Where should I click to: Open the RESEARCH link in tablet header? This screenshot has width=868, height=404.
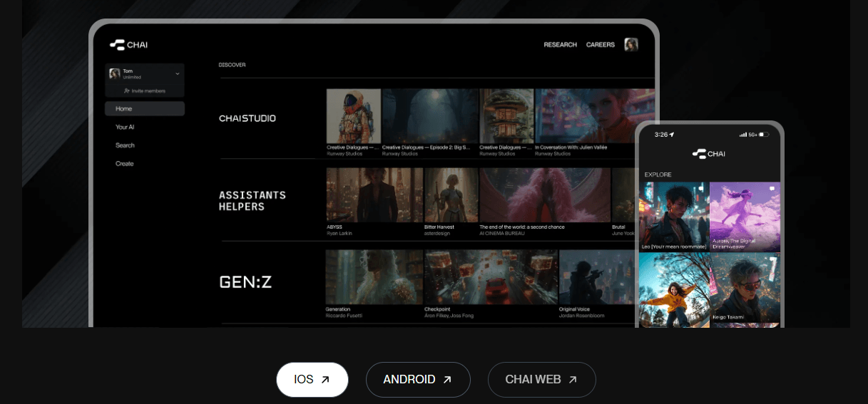tap(560, 45)
